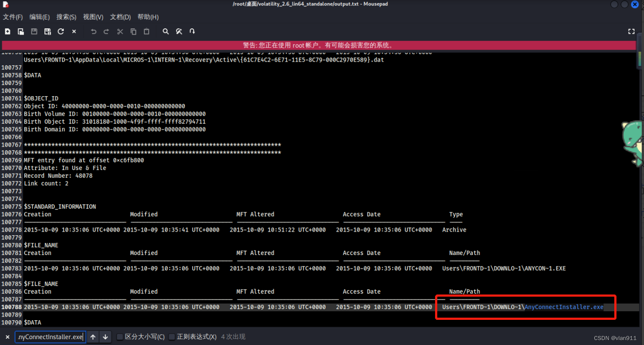Open the 搜索(S) menu
644x345 pixels.
tap(67, 17)
